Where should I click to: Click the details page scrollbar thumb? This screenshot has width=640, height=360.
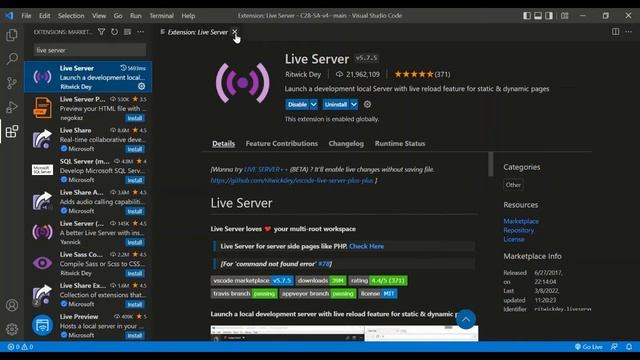pos(491,164)
